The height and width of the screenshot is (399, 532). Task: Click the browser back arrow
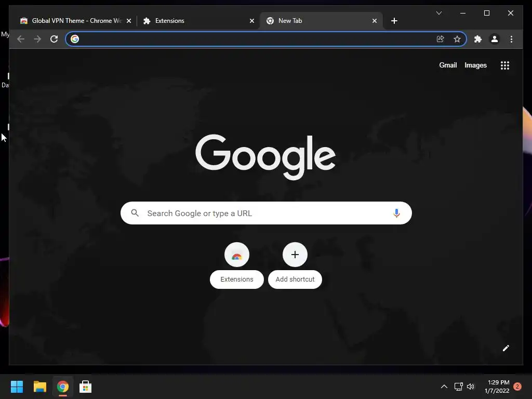[x=21, y=39]
